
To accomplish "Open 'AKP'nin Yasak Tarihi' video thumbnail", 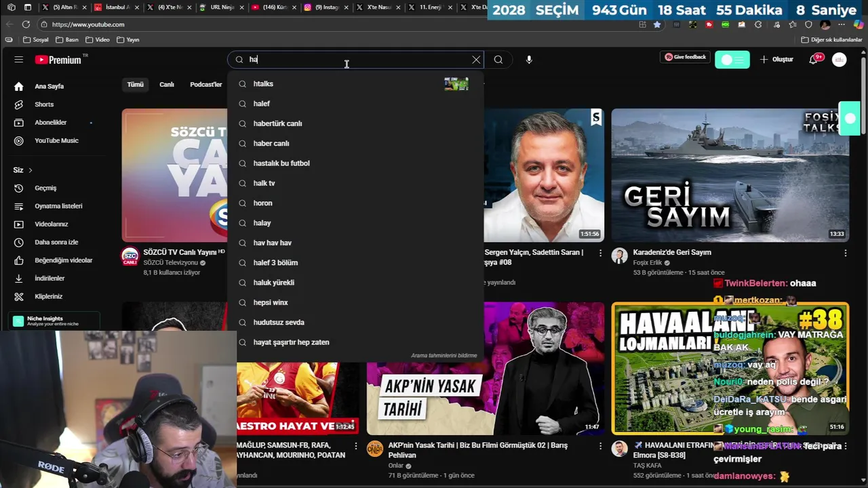I will pos(486,369).
